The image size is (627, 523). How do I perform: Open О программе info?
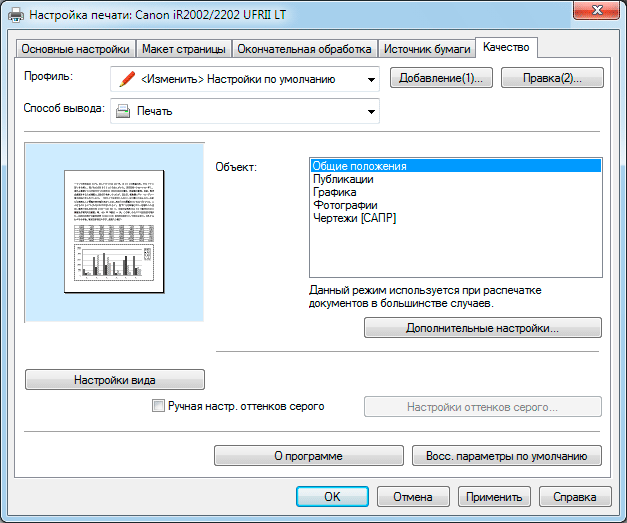pos(309,456)
